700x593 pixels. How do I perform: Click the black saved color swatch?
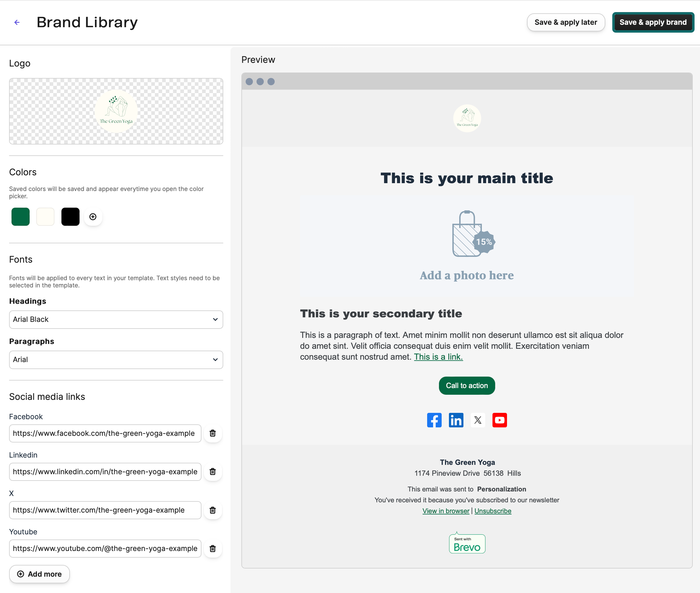(70, 217)
